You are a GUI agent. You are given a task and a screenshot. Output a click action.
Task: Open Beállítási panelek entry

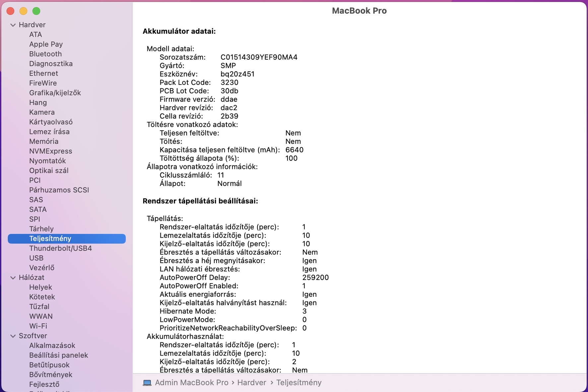59,355
